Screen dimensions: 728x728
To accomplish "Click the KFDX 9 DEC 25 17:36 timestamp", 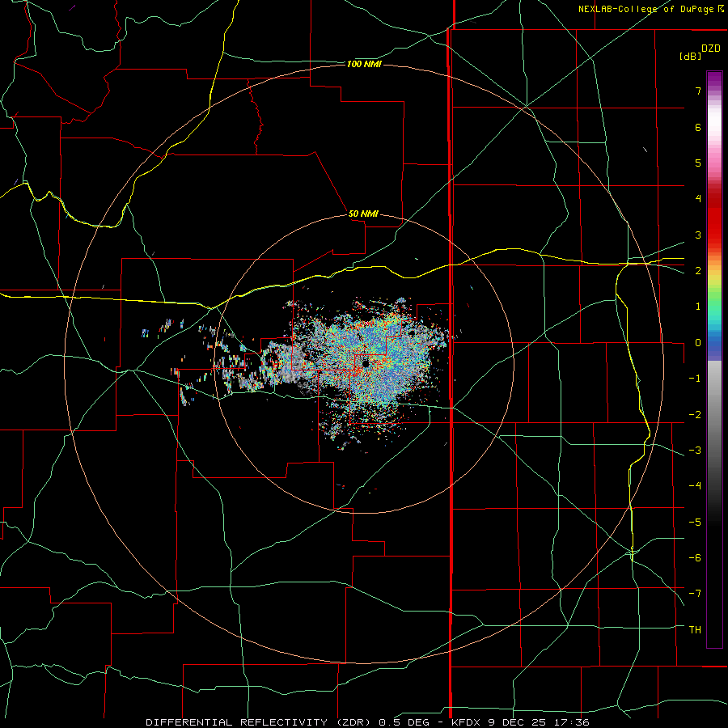I will pyautogui.click(x=520, y=722).
